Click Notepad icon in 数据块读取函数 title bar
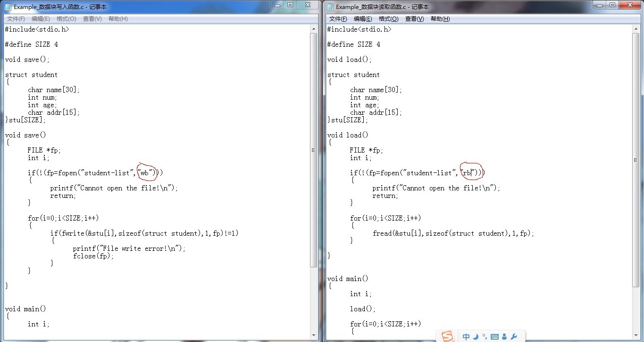The height and width of the screenshot is (342, 644). pos(330,7)
